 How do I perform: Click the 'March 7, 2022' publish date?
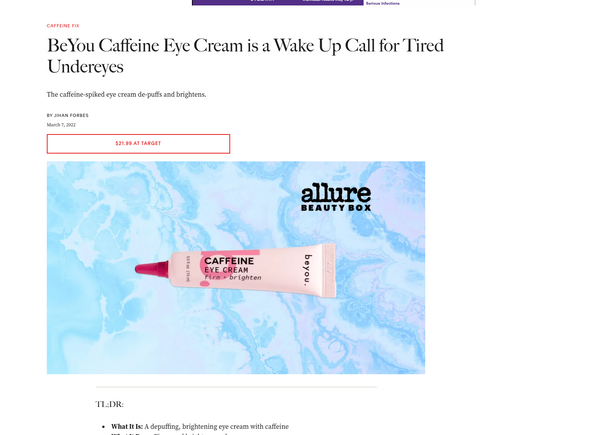coord(61,125)
